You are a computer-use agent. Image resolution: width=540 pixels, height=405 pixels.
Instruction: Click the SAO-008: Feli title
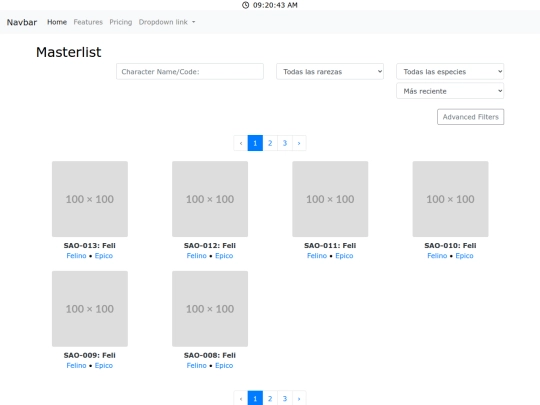pos(210,355)
